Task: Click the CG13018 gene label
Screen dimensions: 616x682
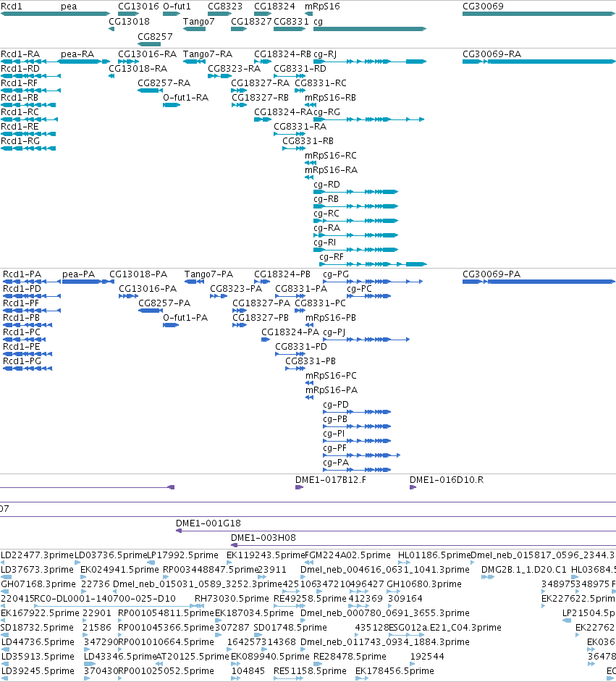Action: coord(129,21)
